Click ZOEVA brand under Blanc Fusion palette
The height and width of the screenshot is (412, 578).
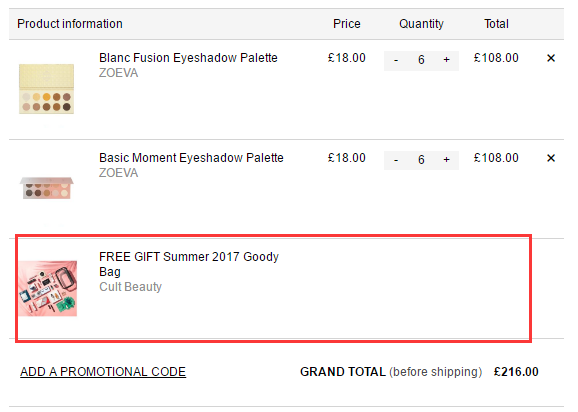(118, 73)
